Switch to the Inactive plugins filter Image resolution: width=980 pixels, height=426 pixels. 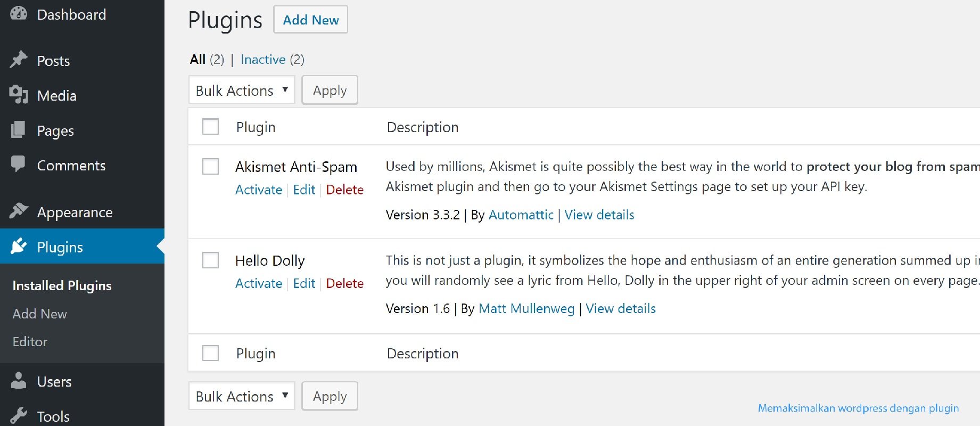263,59
